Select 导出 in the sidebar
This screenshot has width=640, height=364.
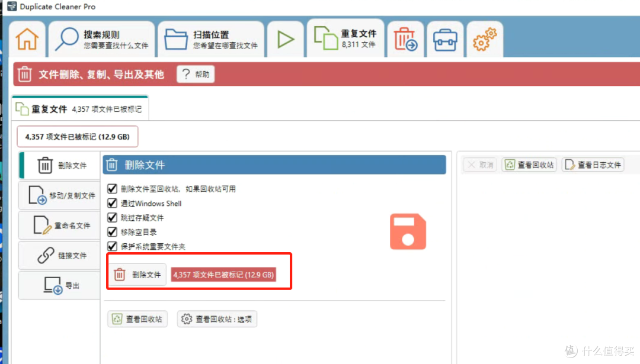pyautogui.click(x=60, y=285)
